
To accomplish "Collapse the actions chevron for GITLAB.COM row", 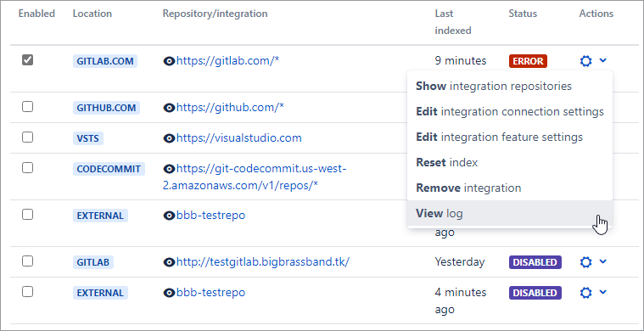I will coord(602,61).
